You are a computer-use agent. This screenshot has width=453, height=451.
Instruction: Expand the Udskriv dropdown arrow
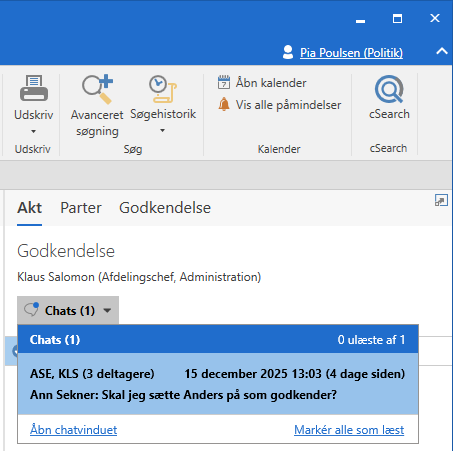pyautogui.click(x=33, y=132)
